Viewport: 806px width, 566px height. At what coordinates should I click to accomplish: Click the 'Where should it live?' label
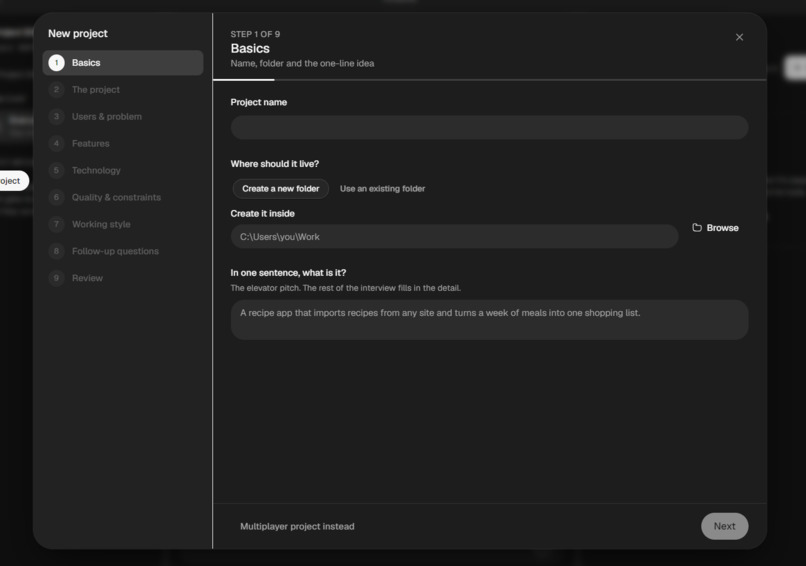[x=274, y=164]
